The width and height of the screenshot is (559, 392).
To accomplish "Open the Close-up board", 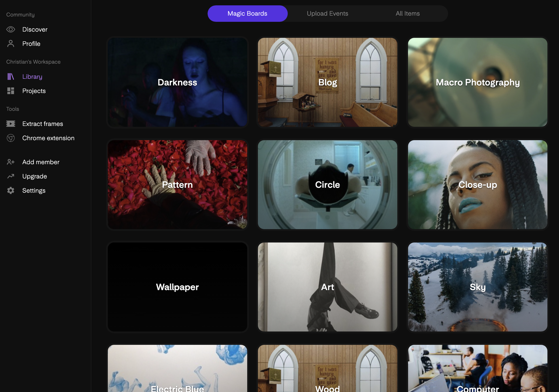I will point(477,184).
